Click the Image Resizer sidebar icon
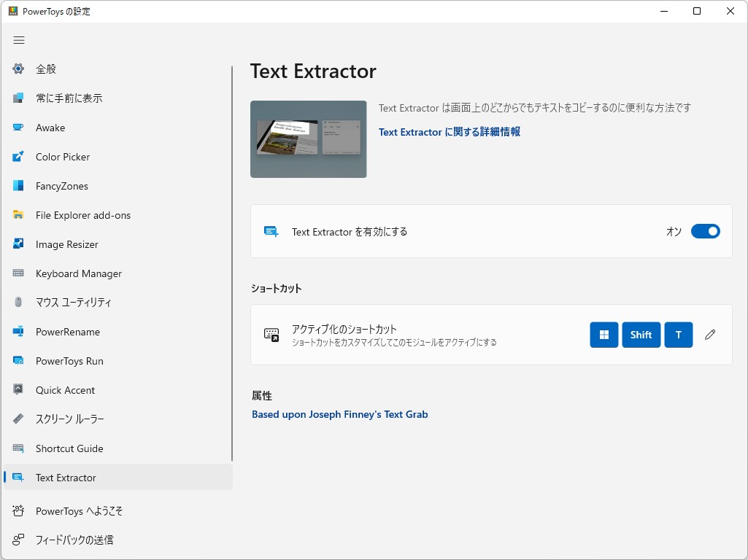Image resolution: width=748 pixels, height=560 pixels. (x=19, y=244)
